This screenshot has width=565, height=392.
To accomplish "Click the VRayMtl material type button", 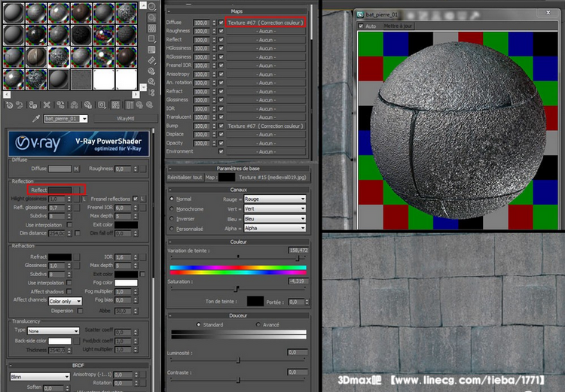I will click(125, 118).
